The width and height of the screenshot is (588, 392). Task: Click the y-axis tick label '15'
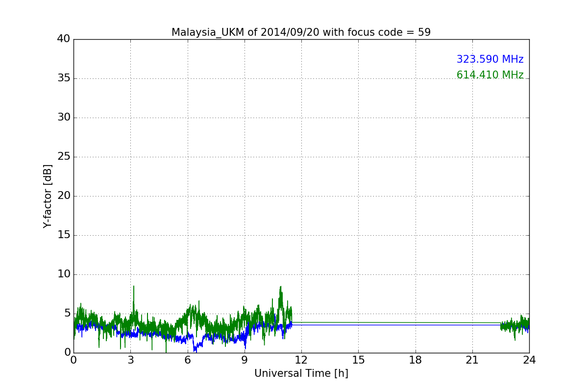pos(64,235)
